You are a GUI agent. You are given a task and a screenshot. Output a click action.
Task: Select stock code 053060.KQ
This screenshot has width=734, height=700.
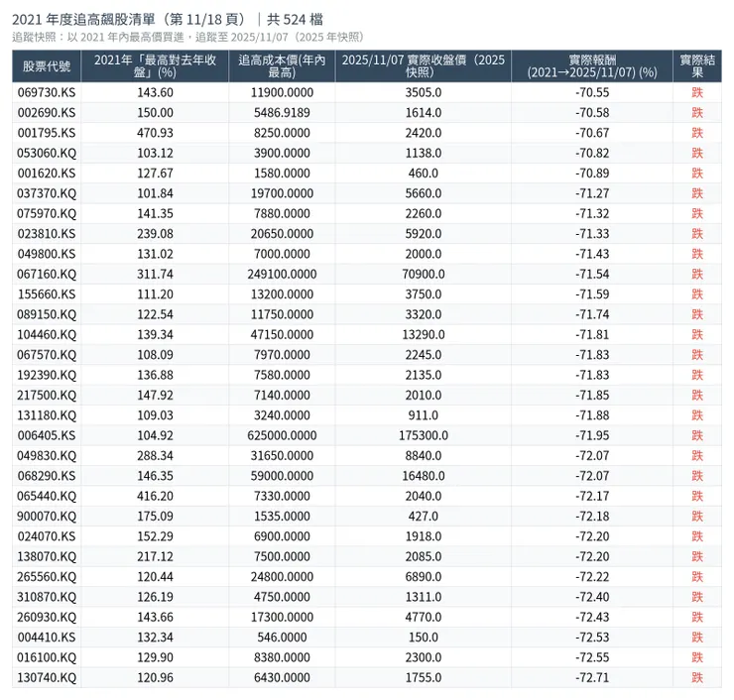tap(47, 153)
